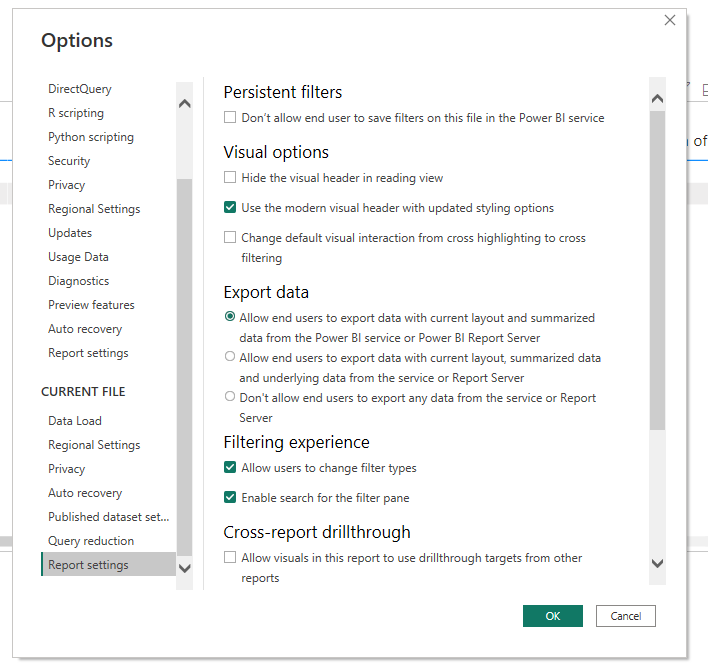Open the DirectQuery settings
This screenshot has width=708, height=672.
pos(80,89)
